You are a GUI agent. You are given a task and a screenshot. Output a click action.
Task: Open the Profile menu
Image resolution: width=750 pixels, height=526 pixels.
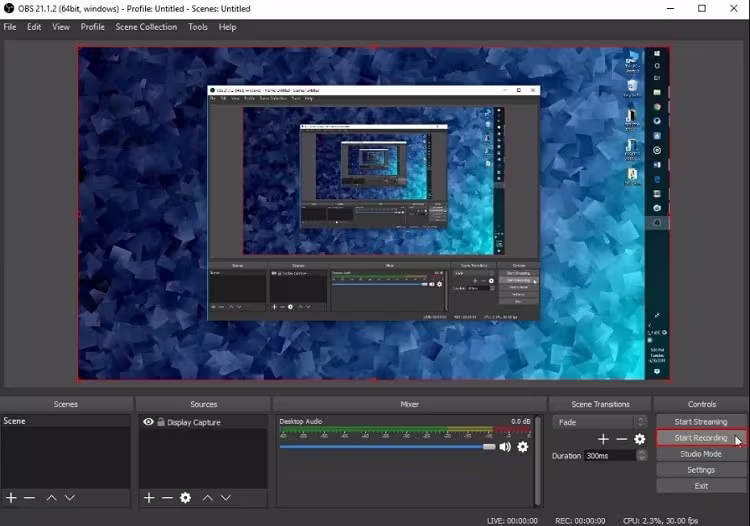(92, 27)
